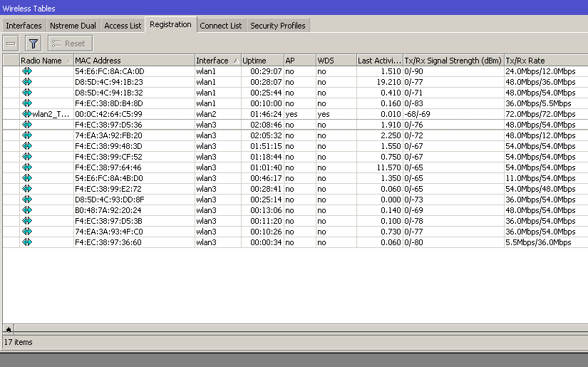
Task: Click client icon for D8:5D:4C:93:DD:8F row
Action: [x=27, y=199]
